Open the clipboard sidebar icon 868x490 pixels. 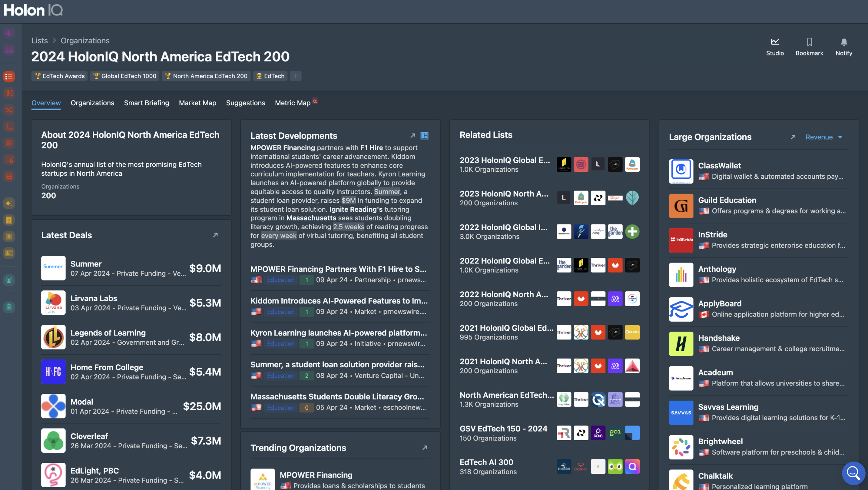(9, 307)
